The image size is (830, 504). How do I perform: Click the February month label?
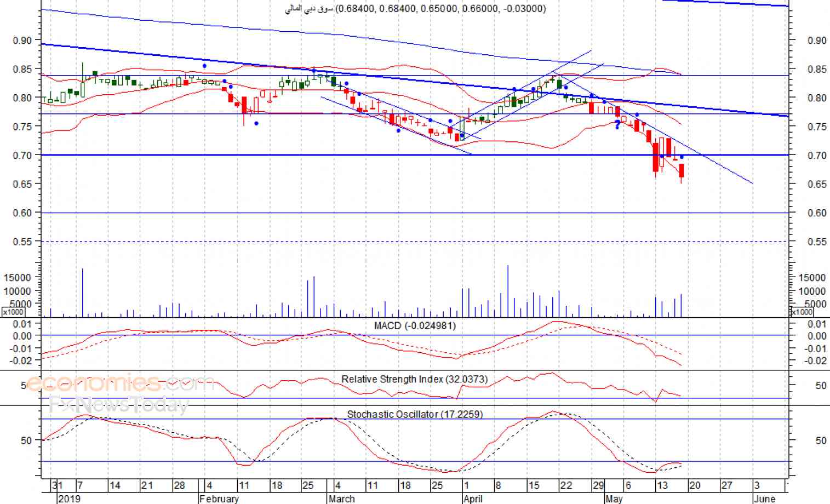click(x=219, y=499)
